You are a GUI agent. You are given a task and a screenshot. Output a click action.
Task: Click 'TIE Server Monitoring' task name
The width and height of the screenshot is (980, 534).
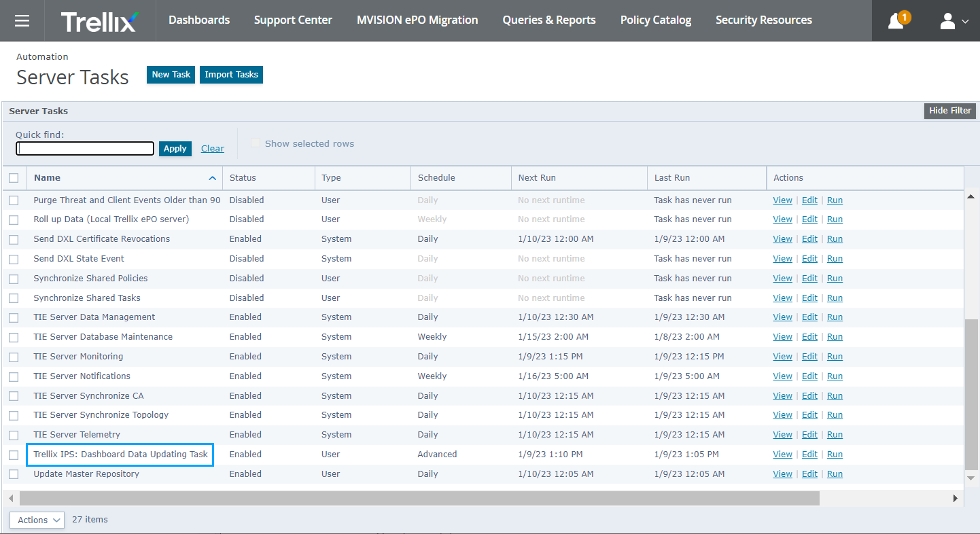78,357
